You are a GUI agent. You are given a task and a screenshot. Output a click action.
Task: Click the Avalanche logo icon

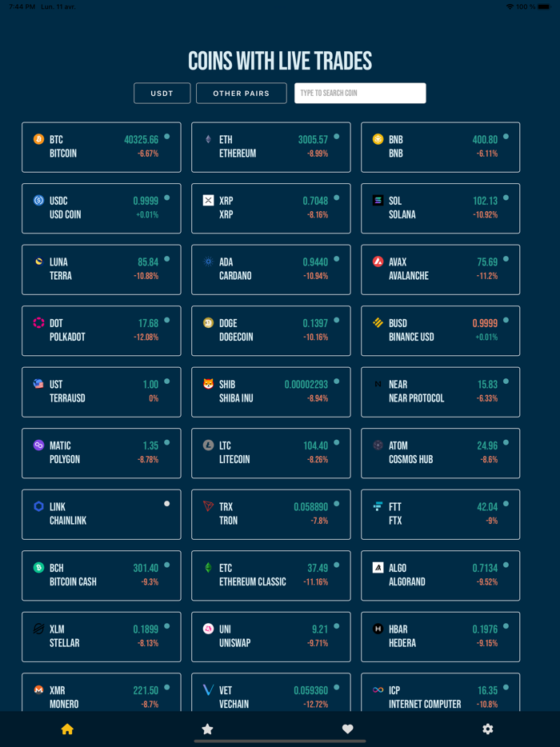click(377, 262)
